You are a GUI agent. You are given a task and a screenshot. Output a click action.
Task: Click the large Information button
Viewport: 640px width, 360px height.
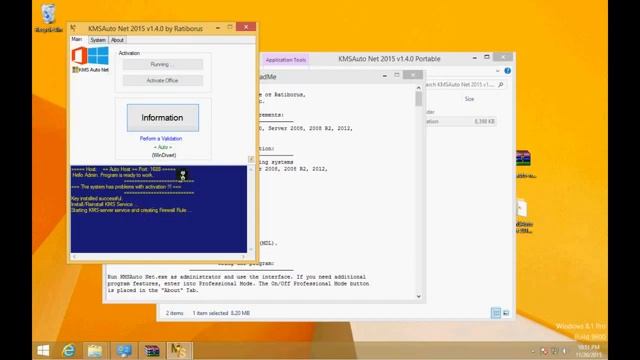(162, 118)
